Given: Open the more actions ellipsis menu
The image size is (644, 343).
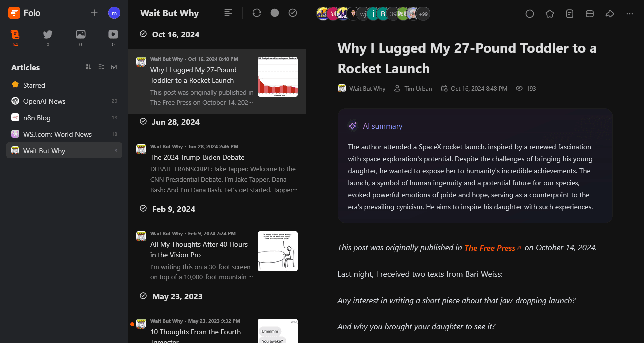Looking at the screenshot, I should pos(630,14).
